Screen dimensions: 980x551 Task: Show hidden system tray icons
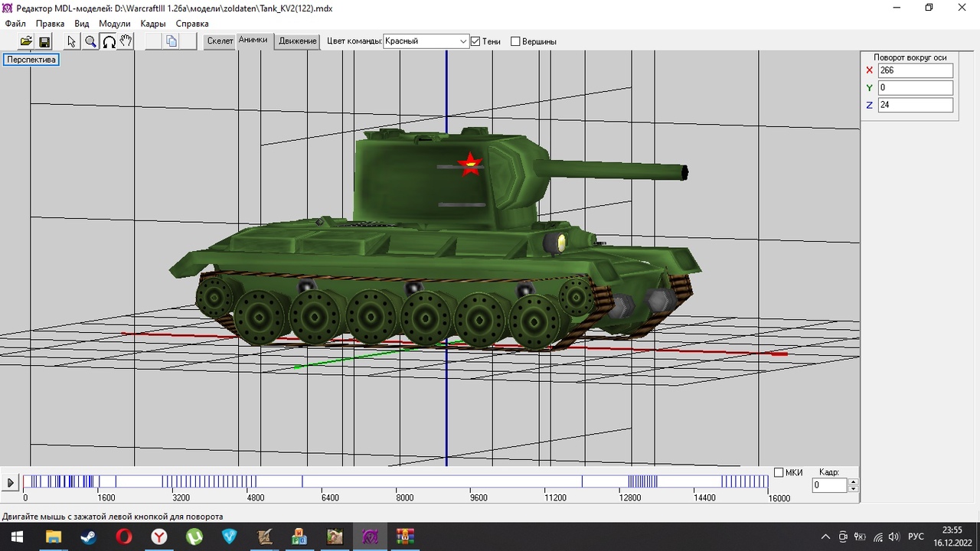825,537
